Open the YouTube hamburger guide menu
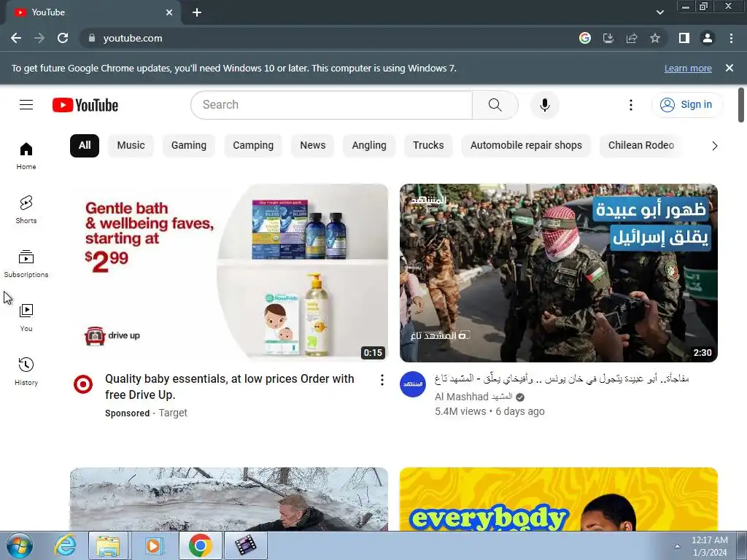 click(x=26, y=105)
